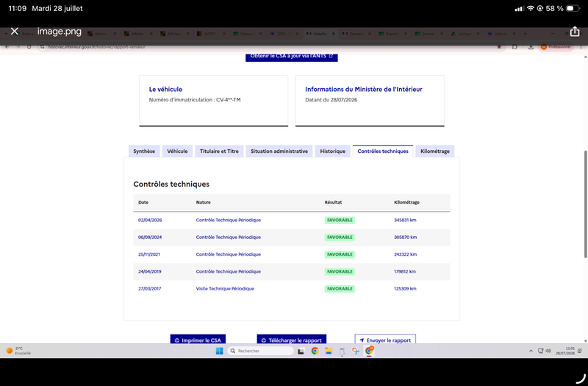Click the bookmark star in address bar
Screen dimensions: 588x386
click(499, 47)
